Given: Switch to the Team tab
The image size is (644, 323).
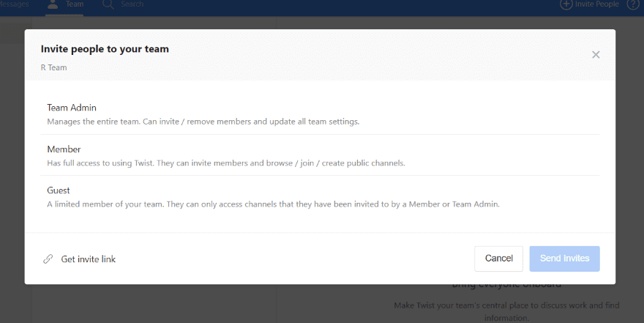Looking at the screenshot, I should [x=74, y=4].
